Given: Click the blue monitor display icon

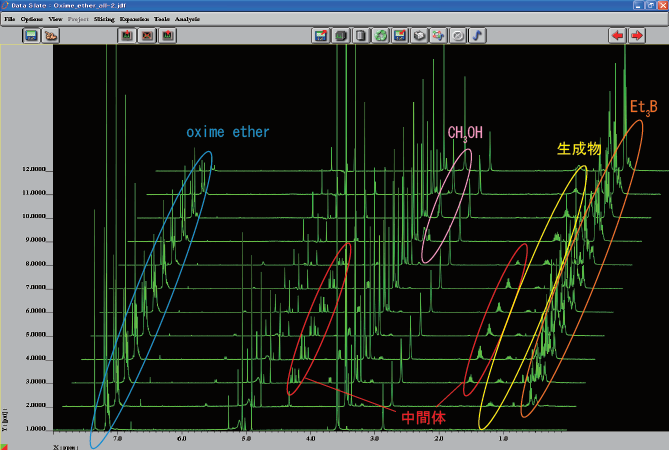Looking at the screenshot, I should [31, 35].
